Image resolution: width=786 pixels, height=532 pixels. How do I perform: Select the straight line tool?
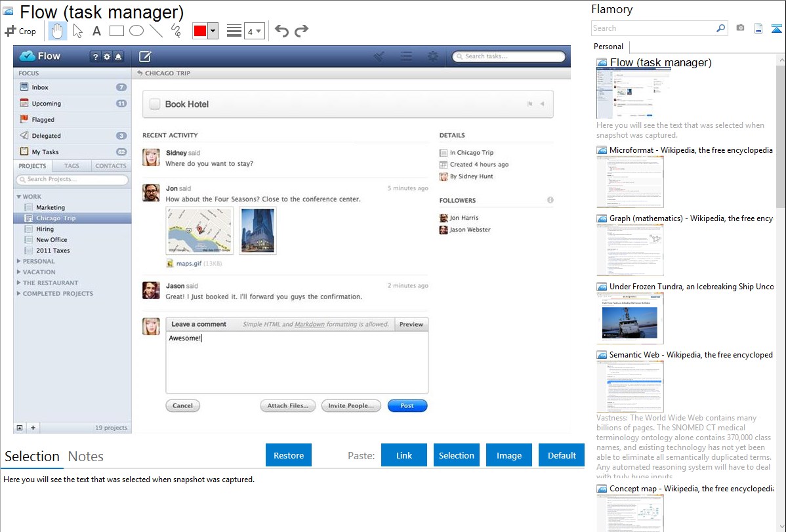pyautogui.click(x=156, y=31)
